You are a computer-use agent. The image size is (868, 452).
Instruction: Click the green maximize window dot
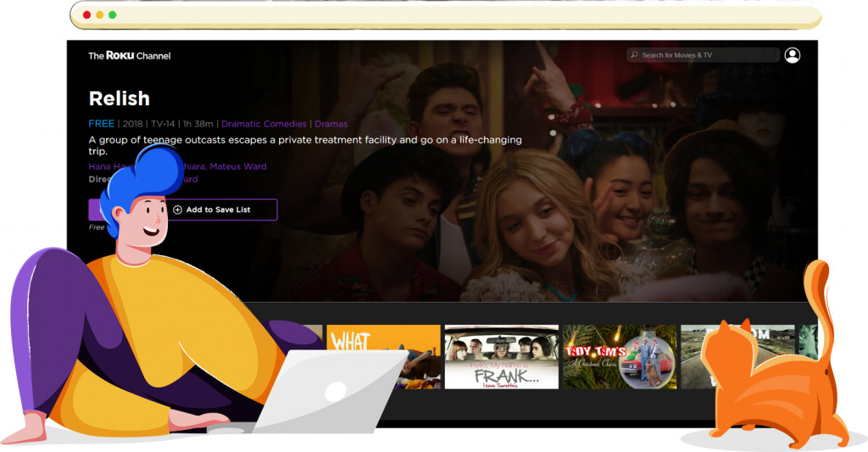tap(113, 15)
